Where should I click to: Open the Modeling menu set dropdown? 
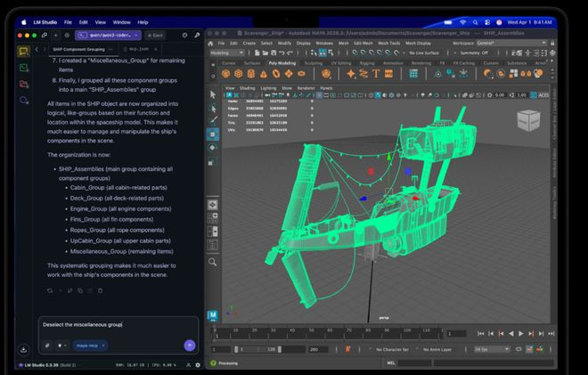228,53
